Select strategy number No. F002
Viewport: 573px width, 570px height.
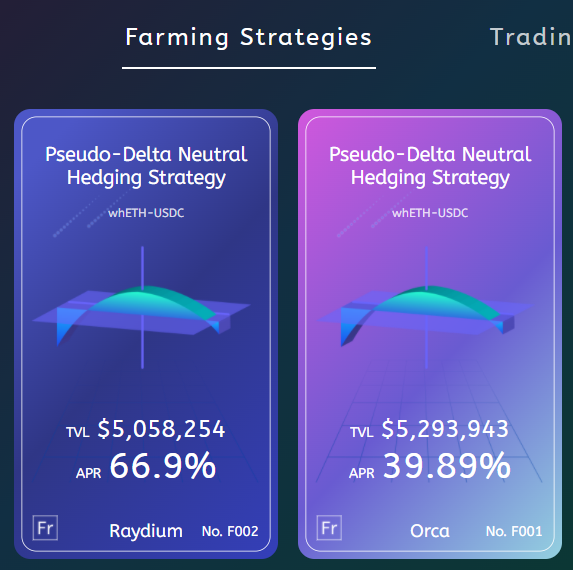[x=230, y=531]
